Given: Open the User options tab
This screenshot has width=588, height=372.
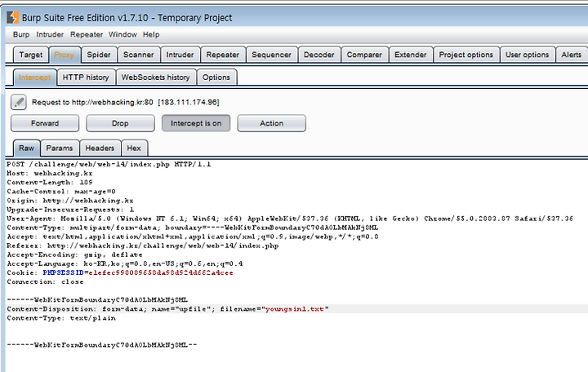Looking at the screenshot, I should click(528, 55).
